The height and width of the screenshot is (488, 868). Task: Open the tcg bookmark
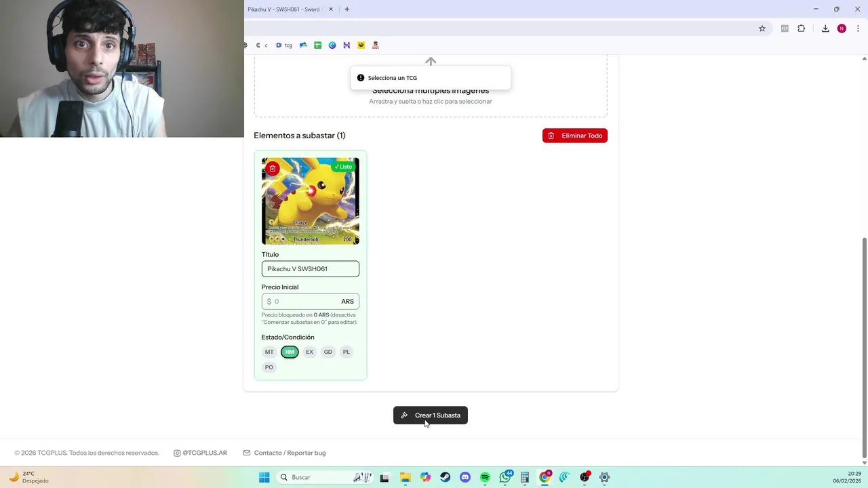[284, 45]
